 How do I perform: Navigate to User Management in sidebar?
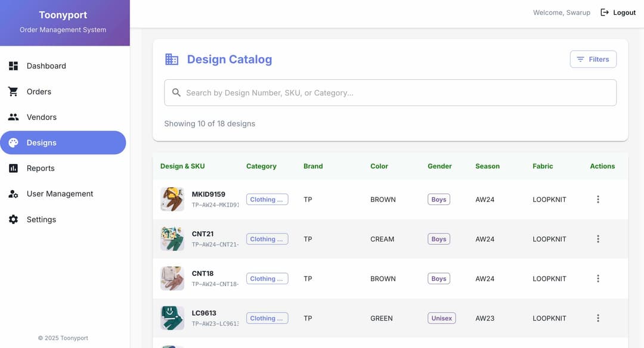tap(60, 194)
